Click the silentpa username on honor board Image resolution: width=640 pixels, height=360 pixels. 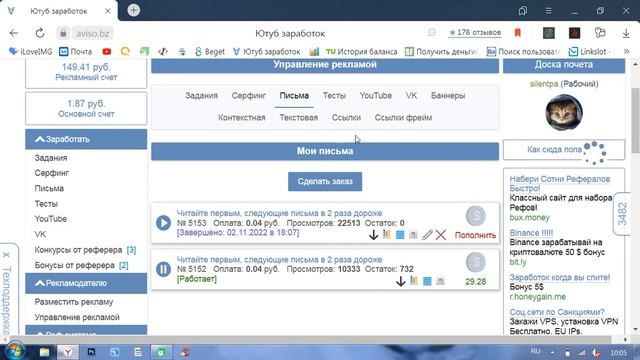pos(544,84)
